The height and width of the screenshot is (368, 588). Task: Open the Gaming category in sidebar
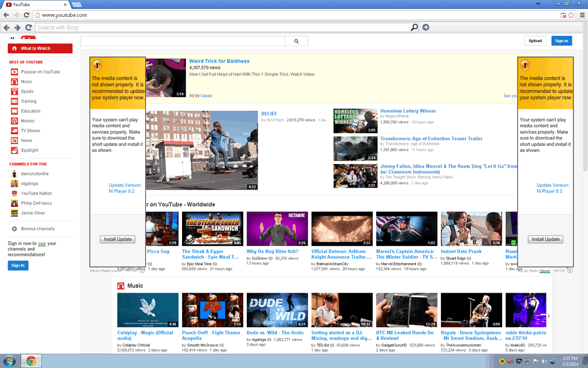pos(29,101)
